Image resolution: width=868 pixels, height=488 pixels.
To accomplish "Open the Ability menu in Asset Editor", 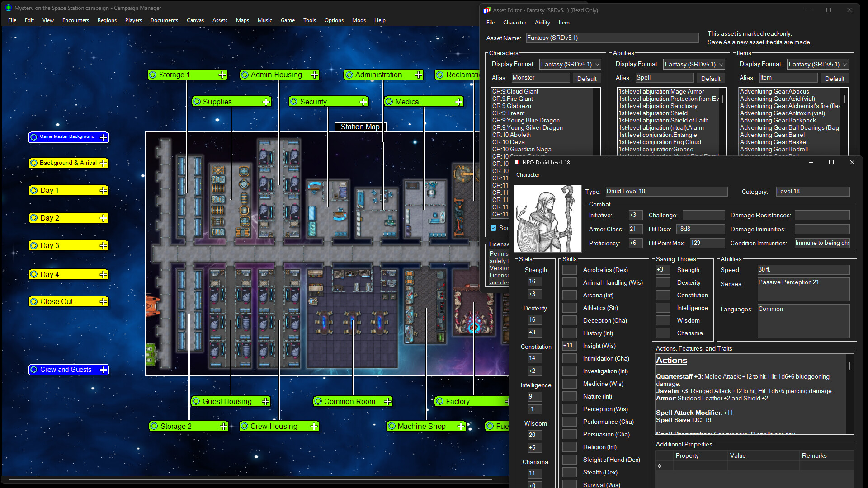I will pyautogui.click(x=542, y=23).
